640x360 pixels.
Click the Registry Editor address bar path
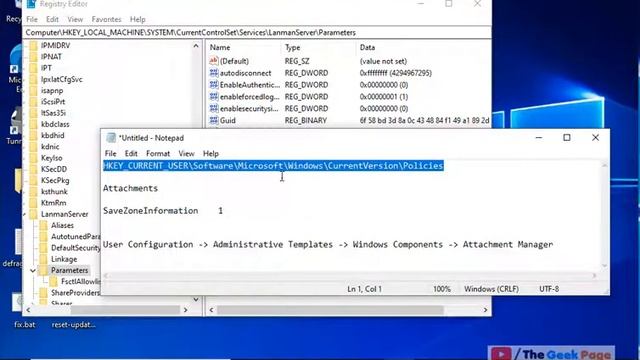(190, 33)
